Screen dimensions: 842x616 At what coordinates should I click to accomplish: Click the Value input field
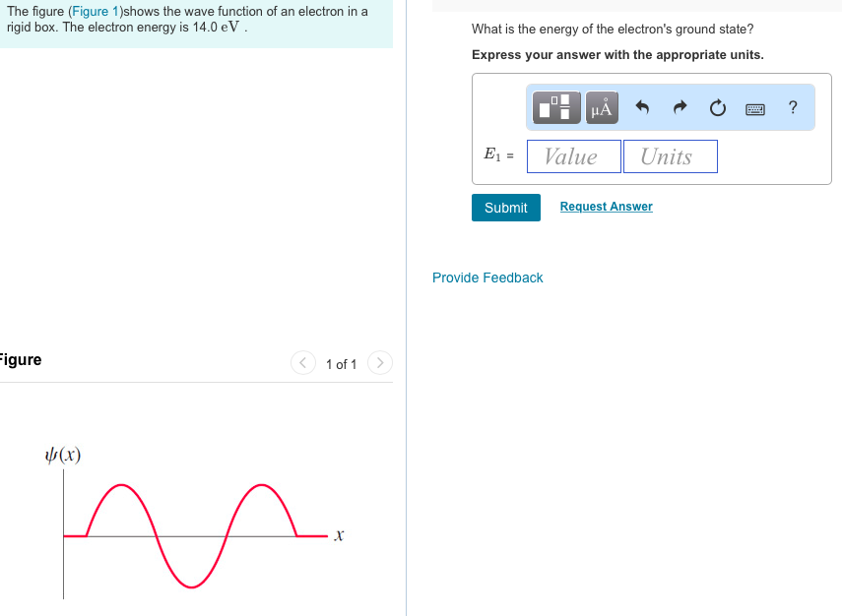pyautogui.click(x=574, y=156)
